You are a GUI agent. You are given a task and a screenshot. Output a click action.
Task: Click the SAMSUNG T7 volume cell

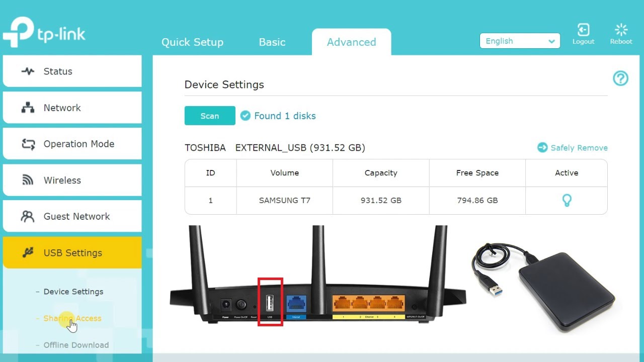click(285, 200)
